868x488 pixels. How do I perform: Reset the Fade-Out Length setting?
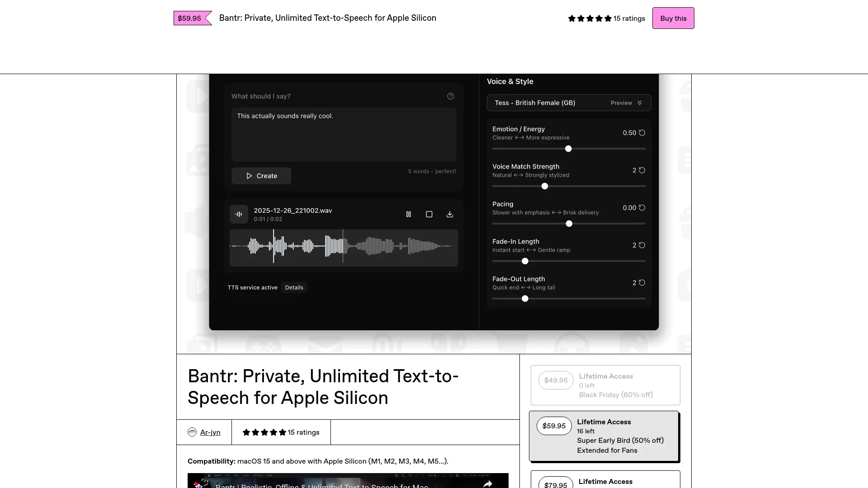click(x=642, y=282)
